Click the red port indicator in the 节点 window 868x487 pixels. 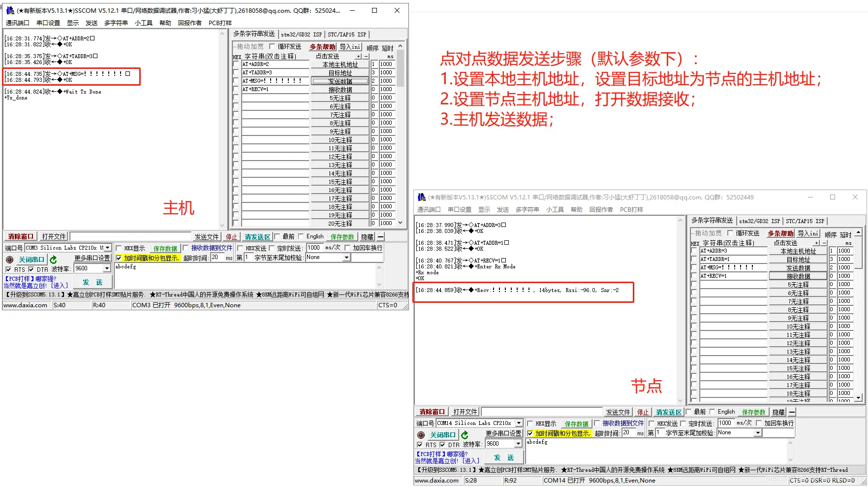(x=420, y=435)
